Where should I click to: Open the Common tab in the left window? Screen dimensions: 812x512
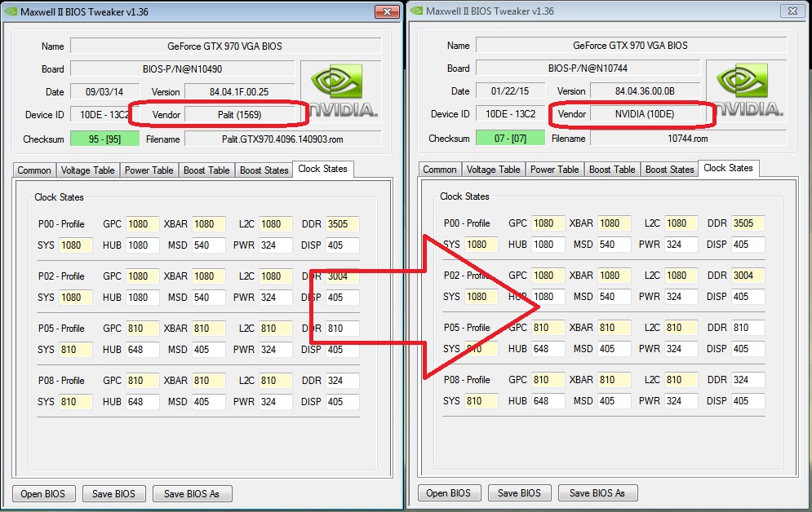pyautogui.click(x=34, y=170)
